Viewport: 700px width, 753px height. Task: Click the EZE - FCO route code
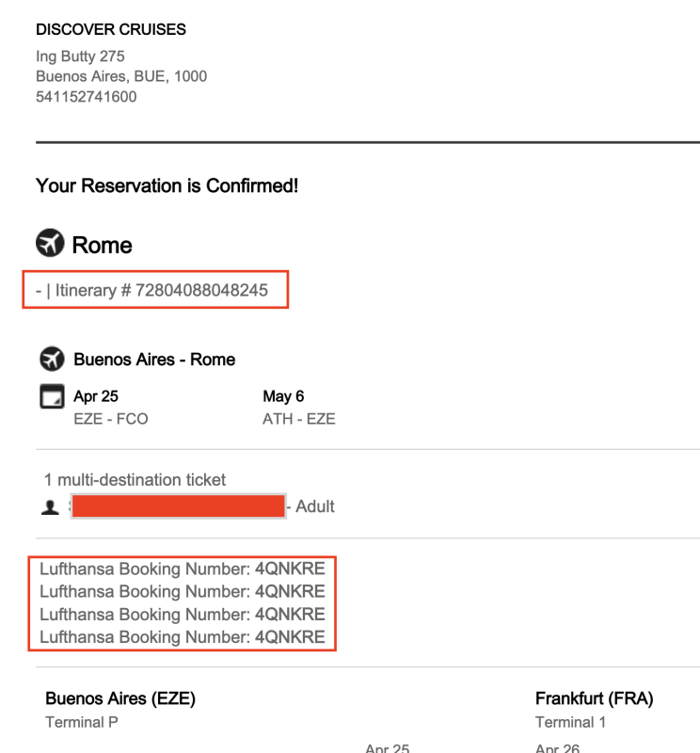111,419
